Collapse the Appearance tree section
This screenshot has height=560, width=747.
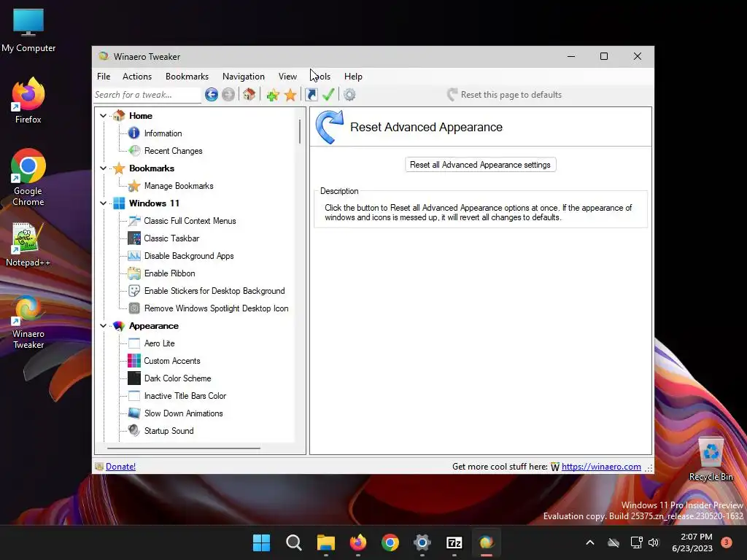click(x=103, y=326)
